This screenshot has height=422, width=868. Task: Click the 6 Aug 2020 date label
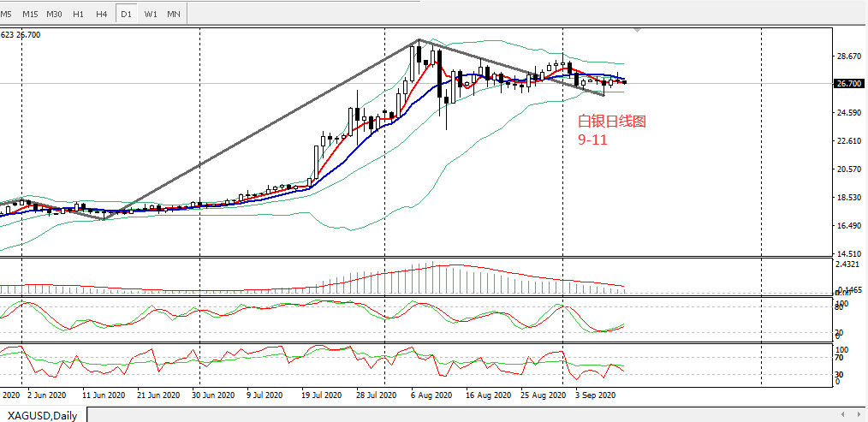[x=431, y=395]
